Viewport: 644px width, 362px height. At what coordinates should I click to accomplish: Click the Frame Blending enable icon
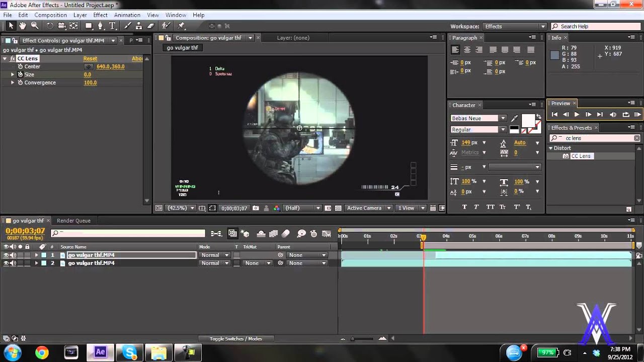tap(274, 233)
